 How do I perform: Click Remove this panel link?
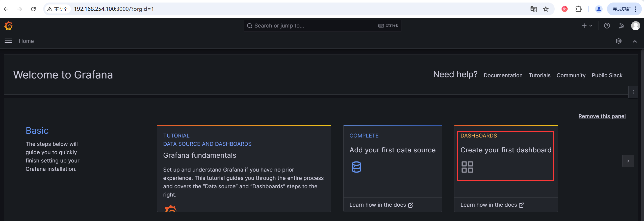pos(602,116)
